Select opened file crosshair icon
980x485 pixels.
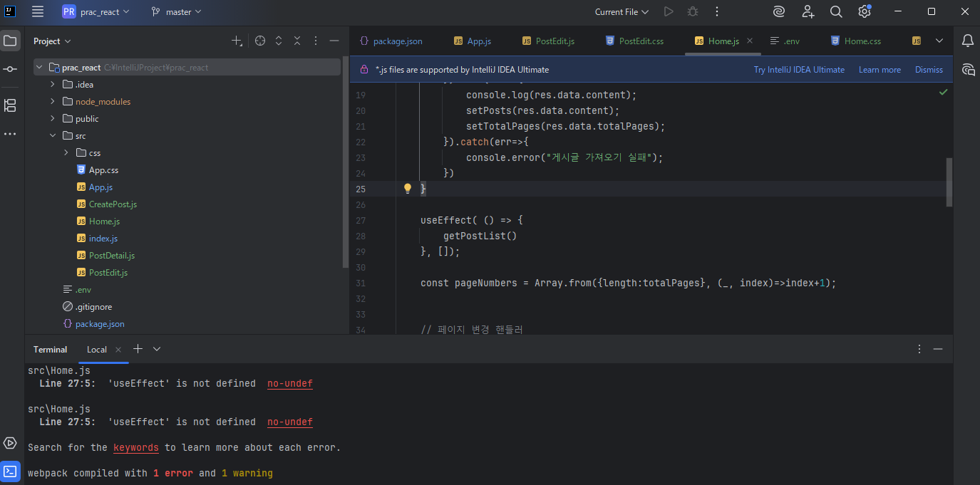[x=260, y=41]
